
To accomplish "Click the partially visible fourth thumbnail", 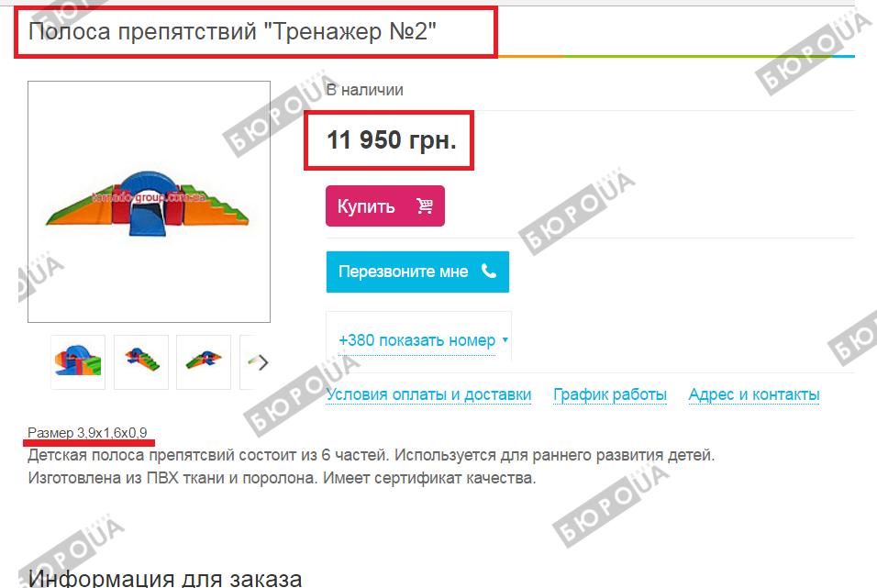I will 249,362.
